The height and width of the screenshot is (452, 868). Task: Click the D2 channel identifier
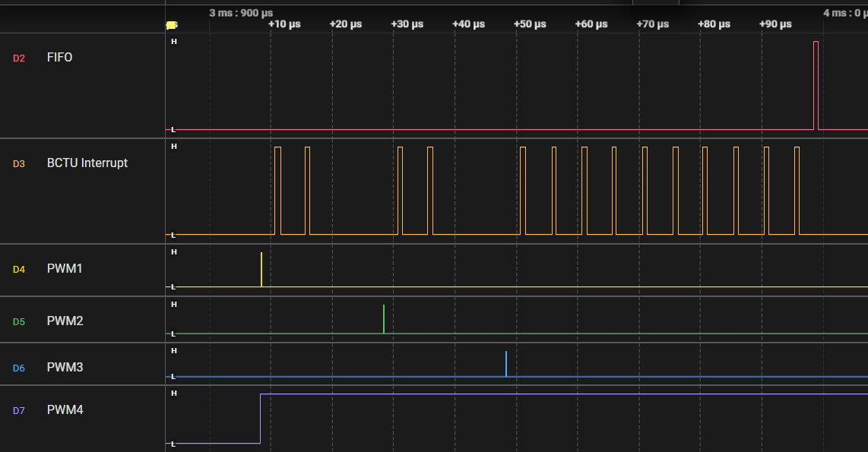pyautogui.click(x=19, y=58)
